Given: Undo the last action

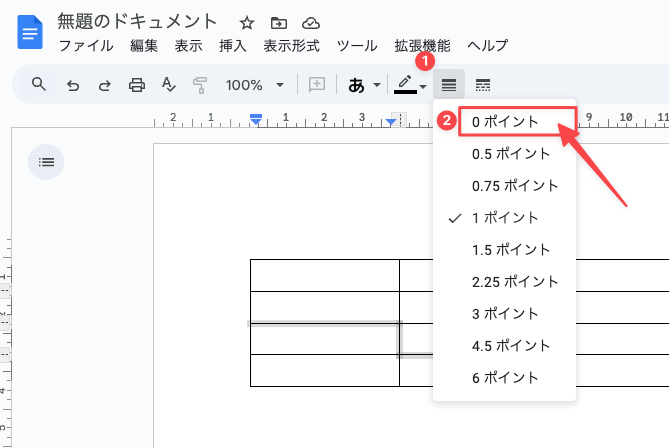Looking at the screenshot, I should [x=72, y=85].
